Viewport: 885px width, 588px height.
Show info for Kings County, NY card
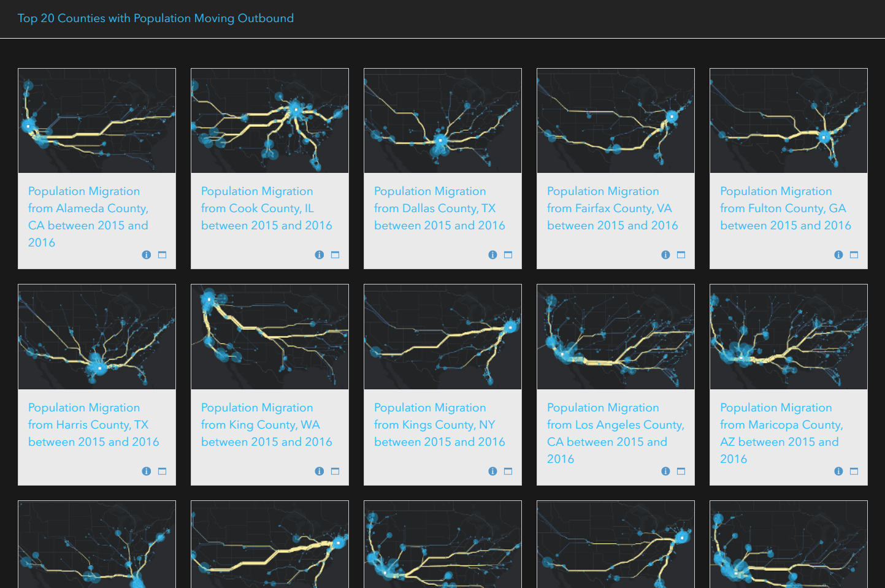[x=492, y=472]
